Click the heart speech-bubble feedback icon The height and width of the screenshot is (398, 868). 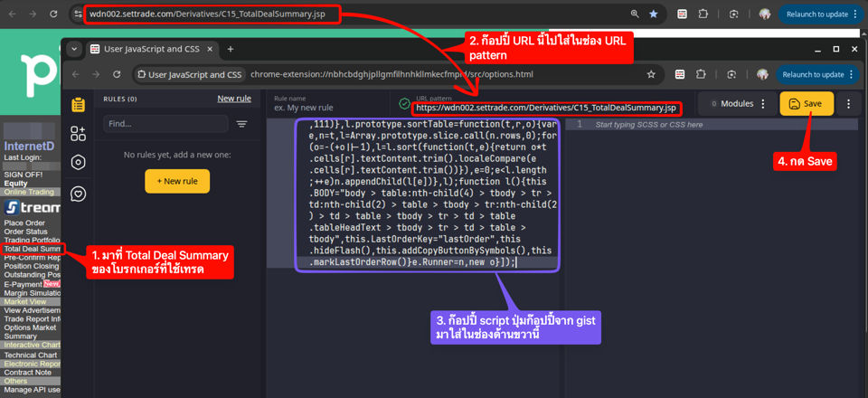(x=78, y=193)
